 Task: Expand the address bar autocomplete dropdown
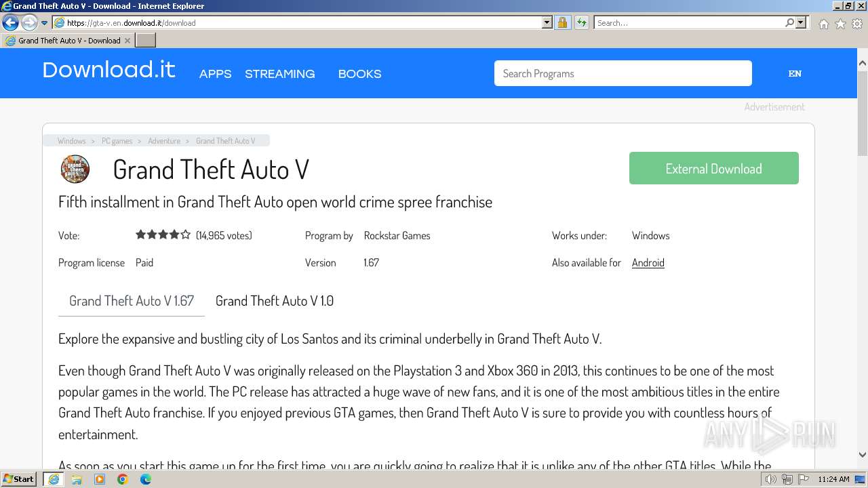pyautogui.click(x=547, y=22)
